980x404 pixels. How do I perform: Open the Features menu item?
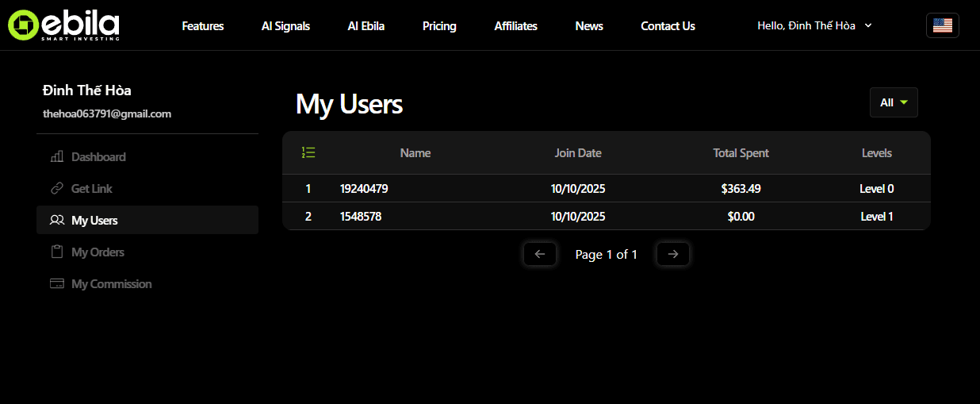[x=203, y=26]
